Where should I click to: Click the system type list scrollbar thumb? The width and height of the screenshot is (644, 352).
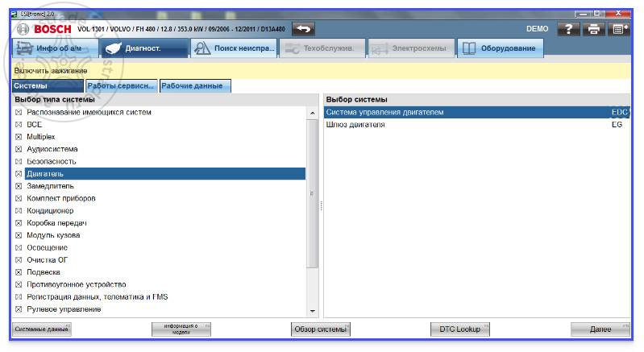(x=313, y=193)
